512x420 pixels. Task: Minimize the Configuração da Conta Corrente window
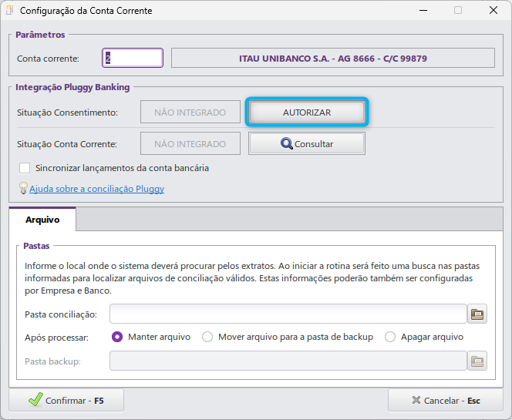pos(423,11)
